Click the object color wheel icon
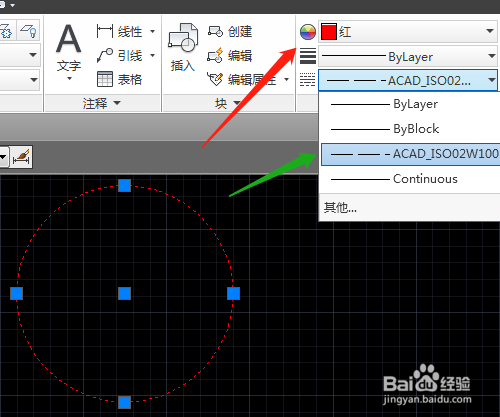The height and width of the screenshot is (417, 500). click(307, 32)
